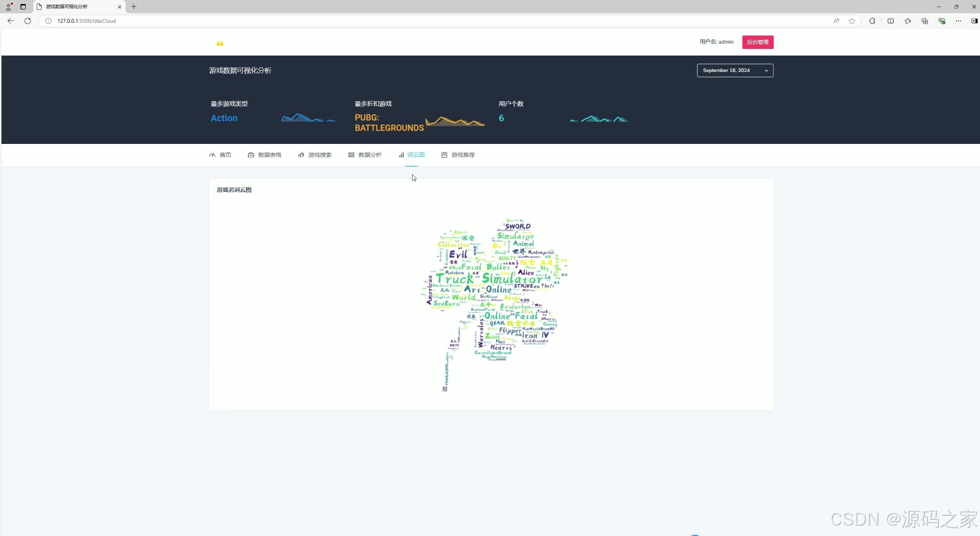
Task: Click the yellow gamepad logo icon
Action: 220,44
